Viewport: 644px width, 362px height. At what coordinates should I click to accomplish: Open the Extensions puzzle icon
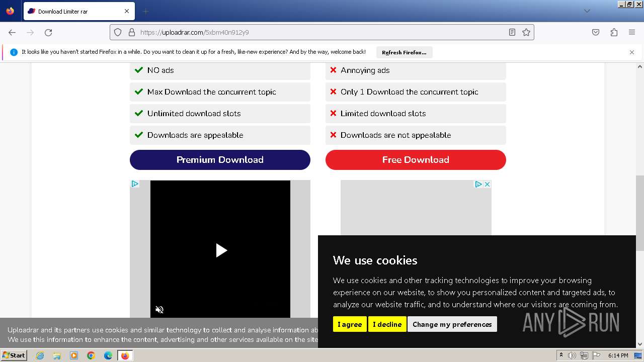click(x=614, y=32)
